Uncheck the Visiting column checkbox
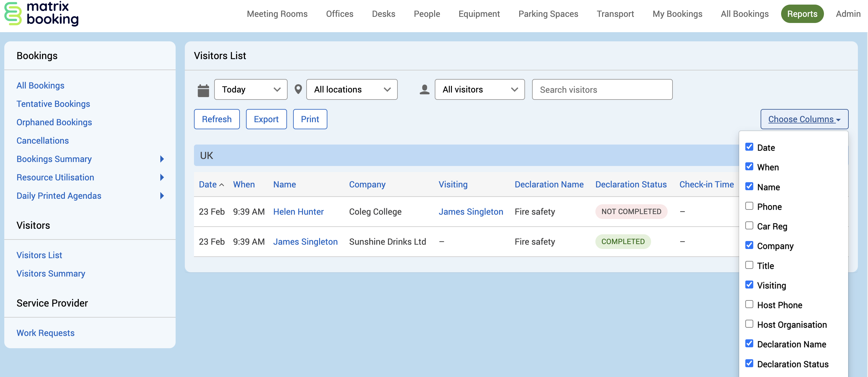 pos(749,285)
